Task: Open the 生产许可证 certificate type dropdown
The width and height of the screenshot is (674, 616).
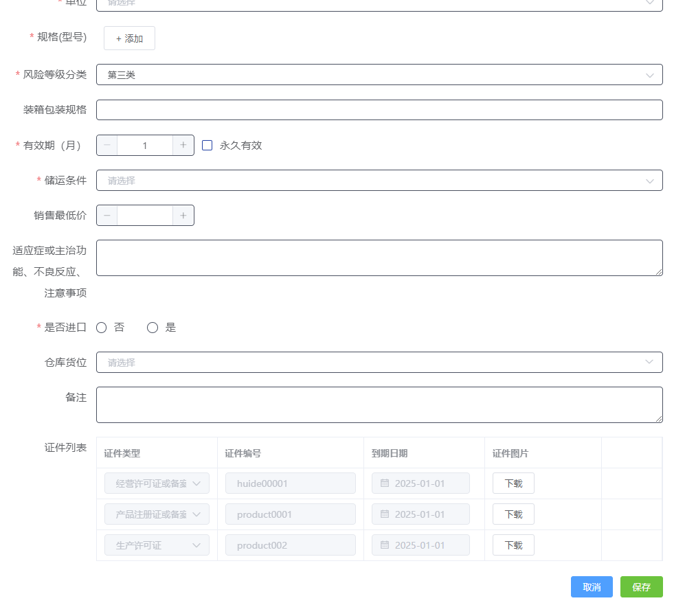Action: (157, 545)
